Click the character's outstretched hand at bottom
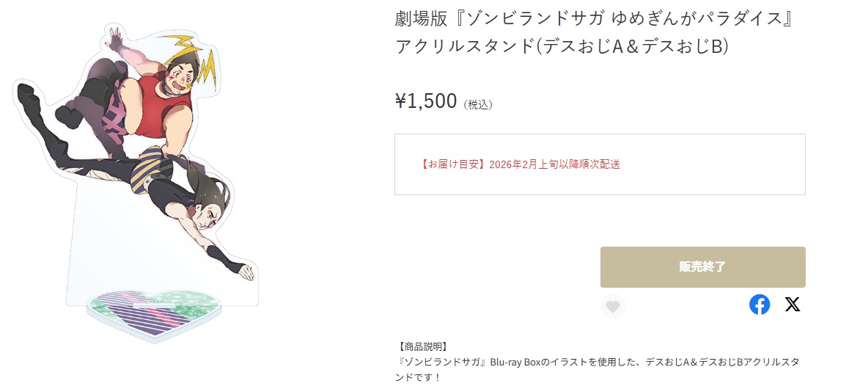Screen dimensions: 868x389 [247, 272]
